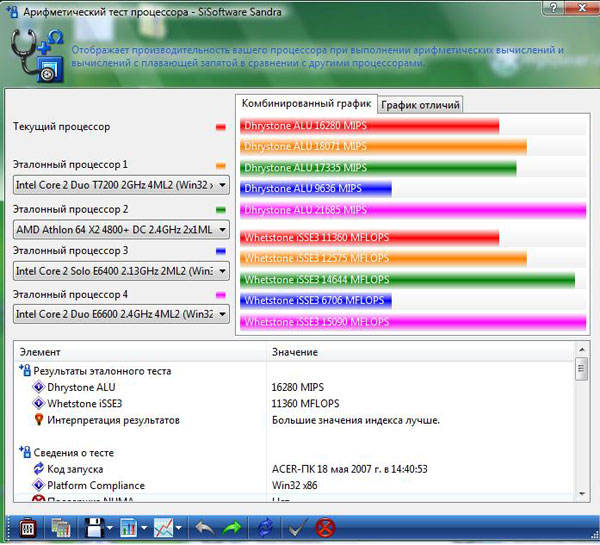The image size is (600, 545).
Task: Open the save icon dropdown arrow
Action: tap(110, 529)
